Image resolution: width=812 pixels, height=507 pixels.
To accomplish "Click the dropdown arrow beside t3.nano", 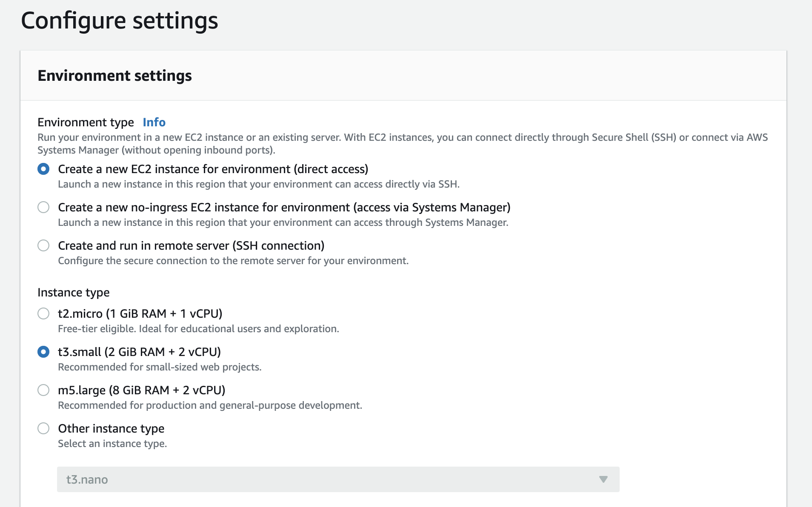I will click(x=603, y=479).
